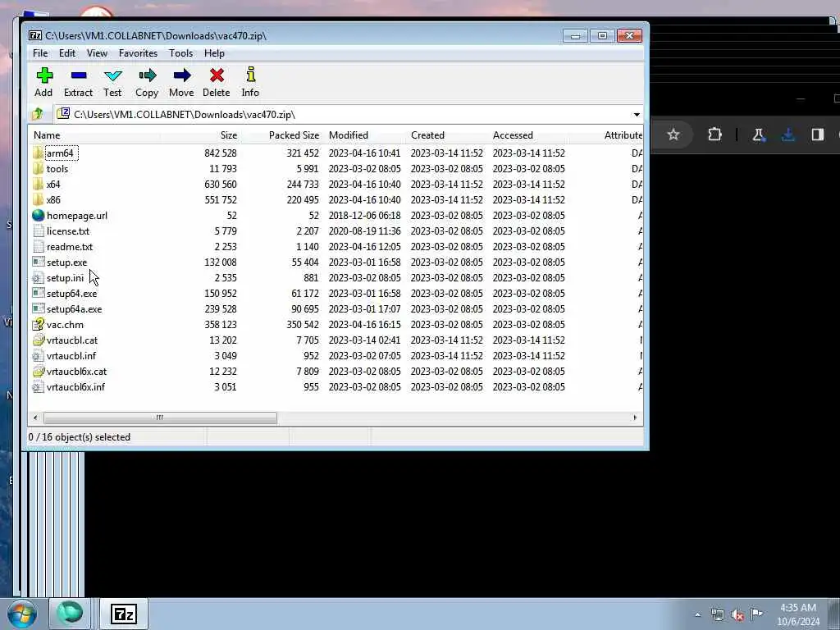Image resolution: width=840 pixels, height=630 pixels.
Task: Select the vrtaucbl6x.inf file name
Action: (x=75, y=387)
